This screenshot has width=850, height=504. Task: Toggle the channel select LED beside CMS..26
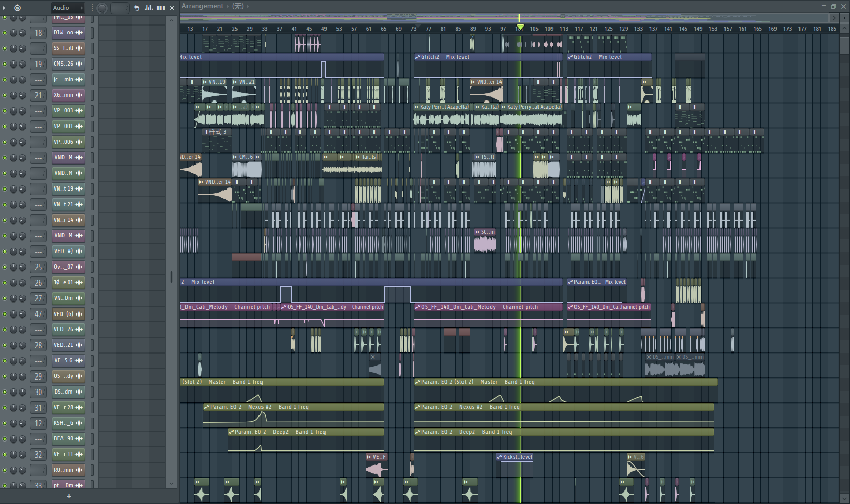92,64
